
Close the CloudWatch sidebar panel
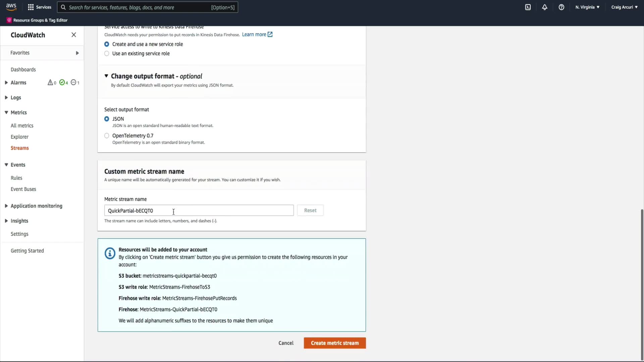[74, 35]
